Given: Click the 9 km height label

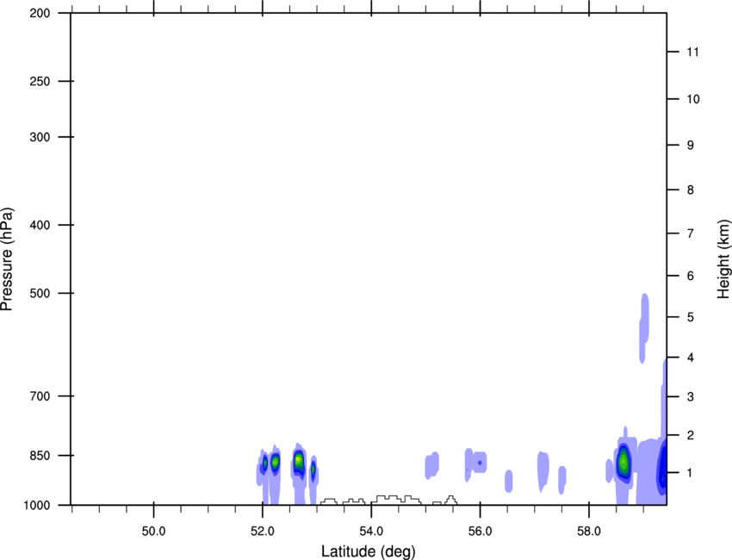Looking at the screenshot, I should click(691, 146).
